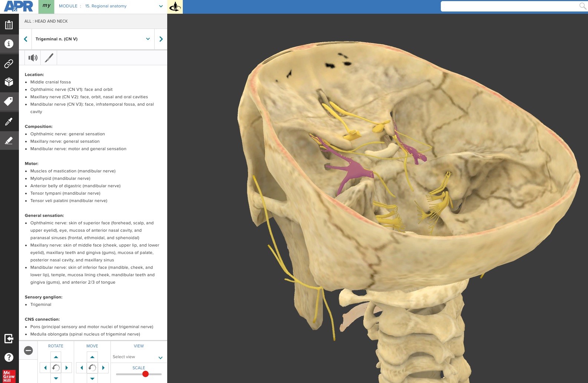Open the 'my' course button
588x383 pixels.
46,6
